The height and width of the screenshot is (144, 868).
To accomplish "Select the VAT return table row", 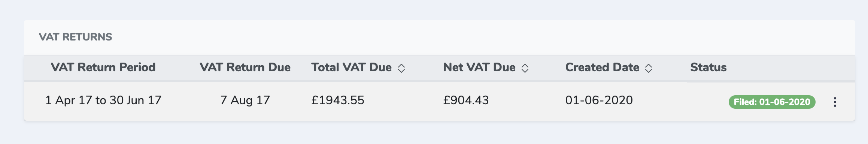I will tap(440, 101).
